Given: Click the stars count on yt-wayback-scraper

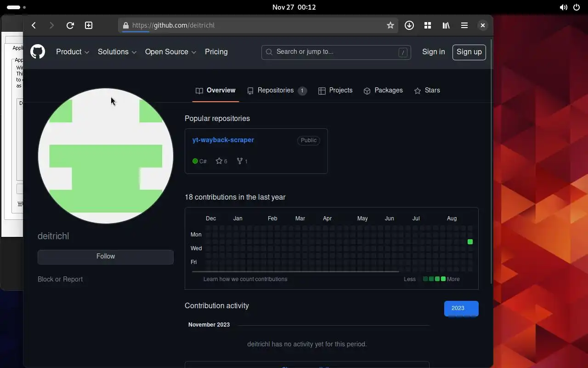Looking at the screenshot, I should coord(221,161).
